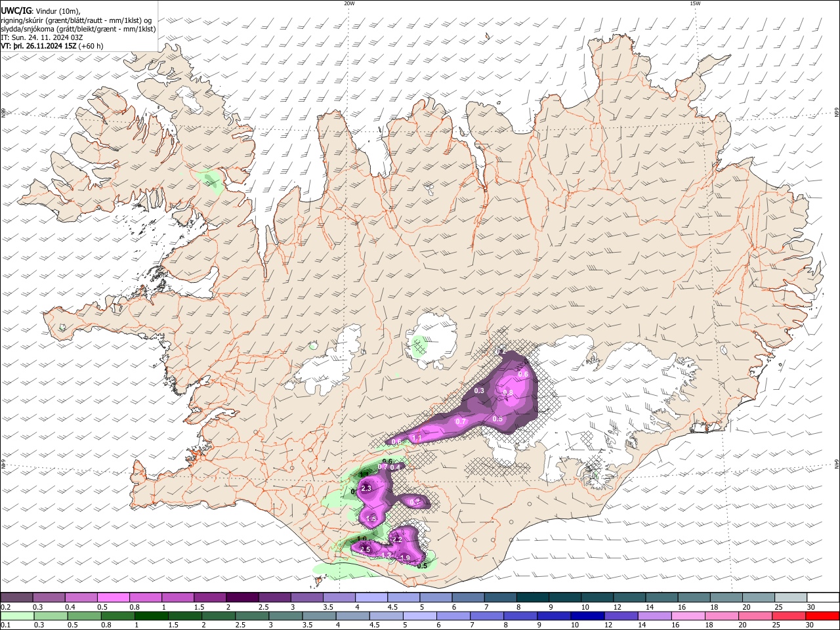840x630 pixels.
Task: Click the 'VT: þri. 26.11.2024 15Z (+60 h)' line
Action: click(x=52, y=46)
